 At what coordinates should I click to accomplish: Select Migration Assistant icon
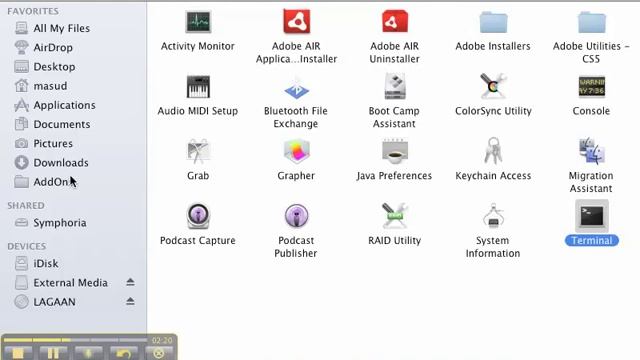click(x=591, y=151)
